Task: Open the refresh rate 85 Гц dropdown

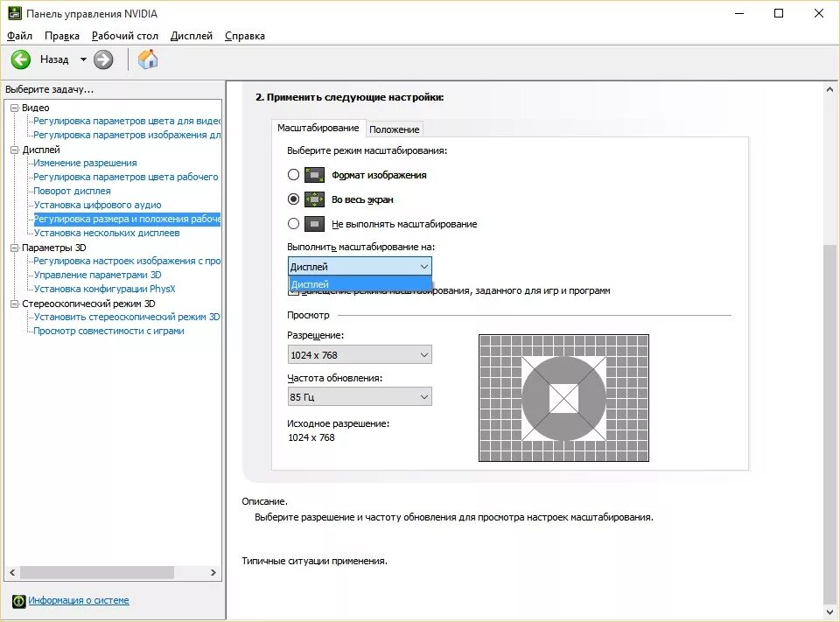Action: point(360,397)
